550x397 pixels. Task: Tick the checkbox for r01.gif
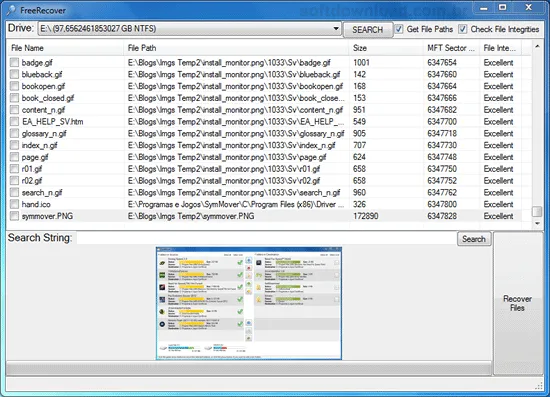click(x=14, y=169)
